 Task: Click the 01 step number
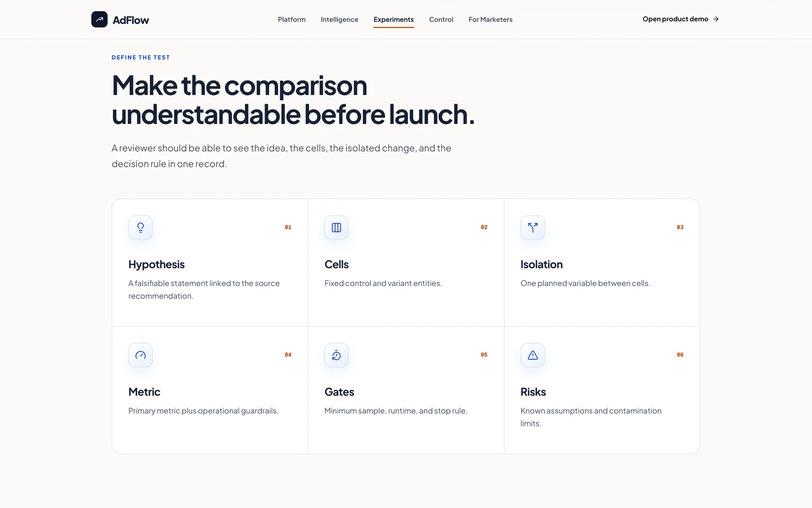[288, 228]
